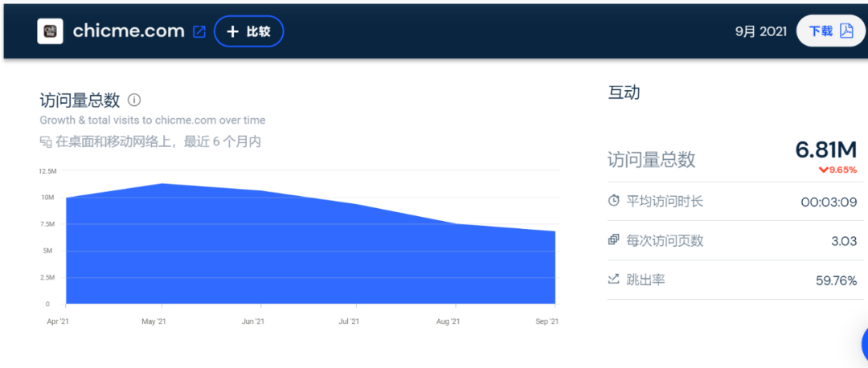Click the May '21 peak on chart
The height and width of the screenshot is (368, 868).
tap(162, 184)
